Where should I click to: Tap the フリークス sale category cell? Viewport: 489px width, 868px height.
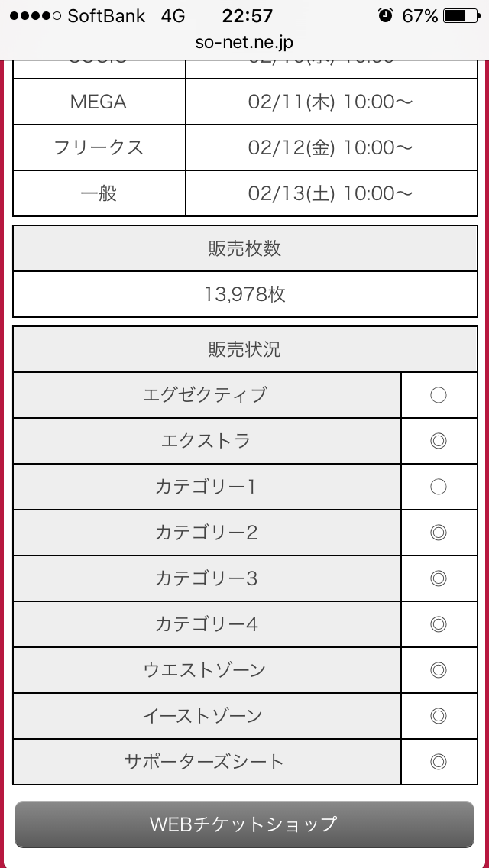click(x=99, y=147)
